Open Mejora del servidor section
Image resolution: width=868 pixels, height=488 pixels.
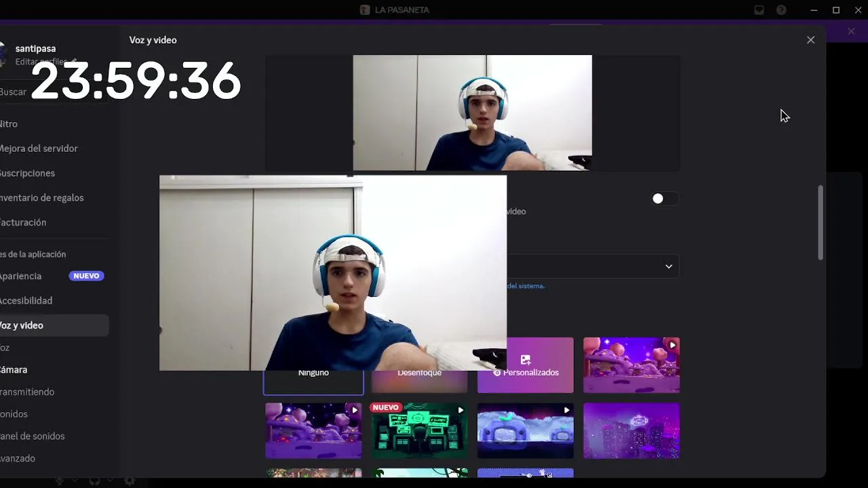[54, 148]
